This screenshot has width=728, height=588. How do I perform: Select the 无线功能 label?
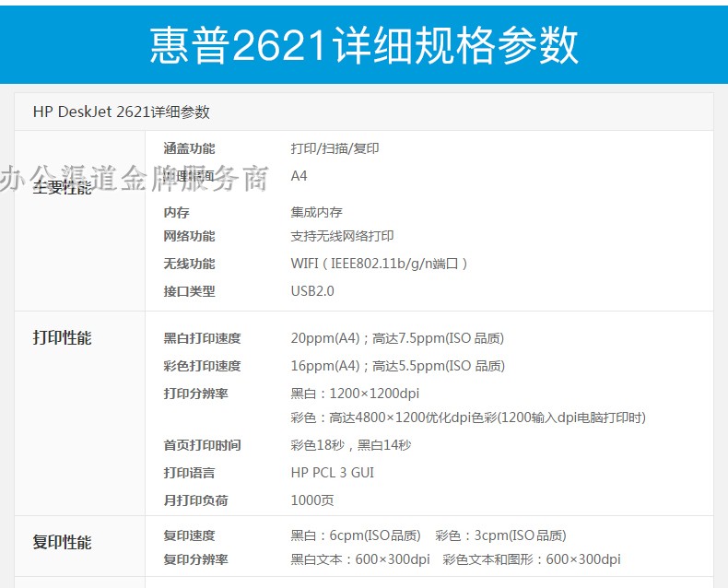[189, 264]
